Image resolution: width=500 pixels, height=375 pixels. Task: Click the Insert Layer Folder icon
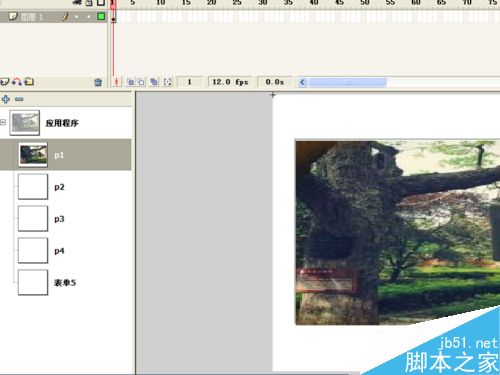[x=29, y=81]
